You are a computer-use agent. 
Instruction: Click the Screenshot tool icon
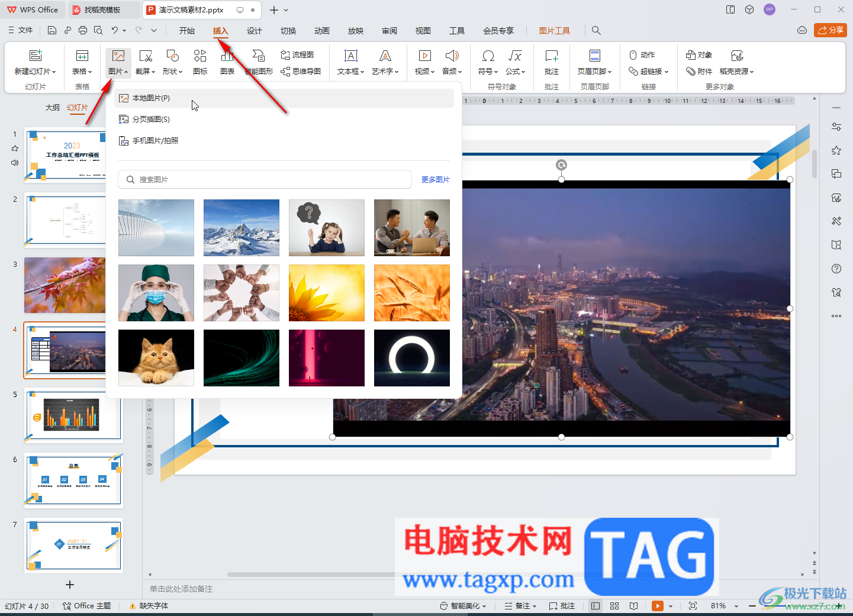click(x=146, y=56)
